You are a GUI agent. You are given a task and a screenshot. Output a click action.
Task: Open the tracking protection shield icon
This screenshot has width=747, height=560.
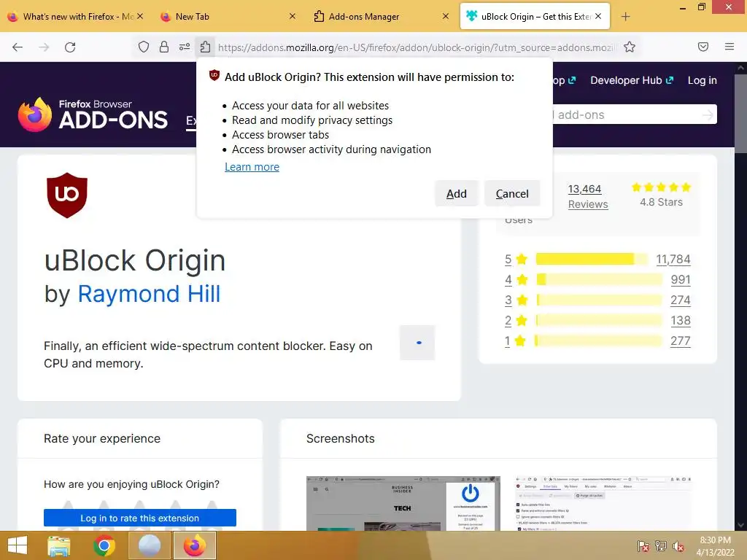[144, 47]
